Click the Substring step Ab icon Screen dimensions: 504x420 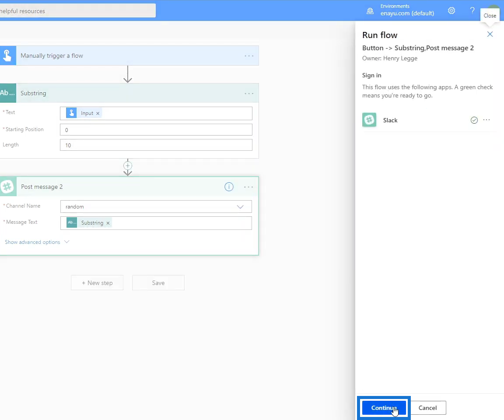pos(8,93)
